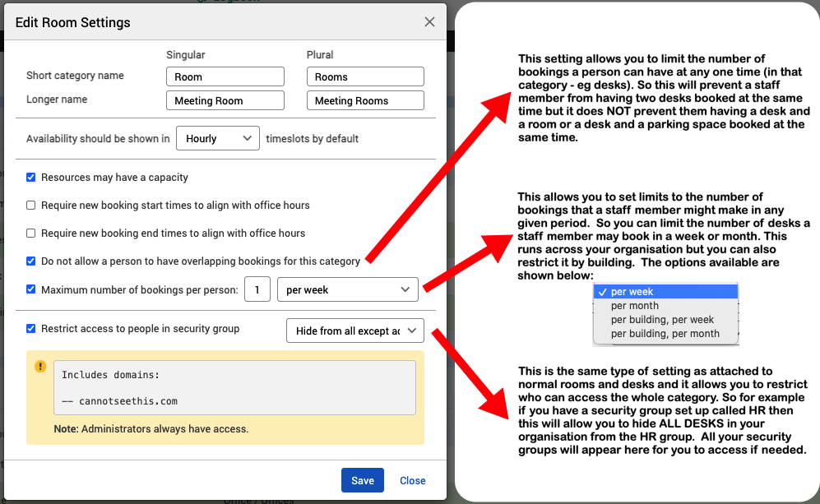Choose 'per building, per week' option

coord(662,320)
